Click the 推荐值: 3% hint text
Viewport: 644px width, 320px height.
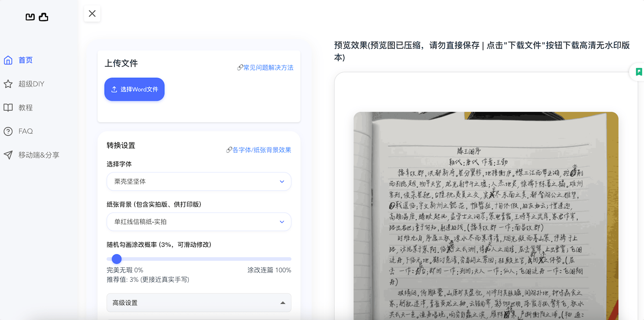coord(148,280)
